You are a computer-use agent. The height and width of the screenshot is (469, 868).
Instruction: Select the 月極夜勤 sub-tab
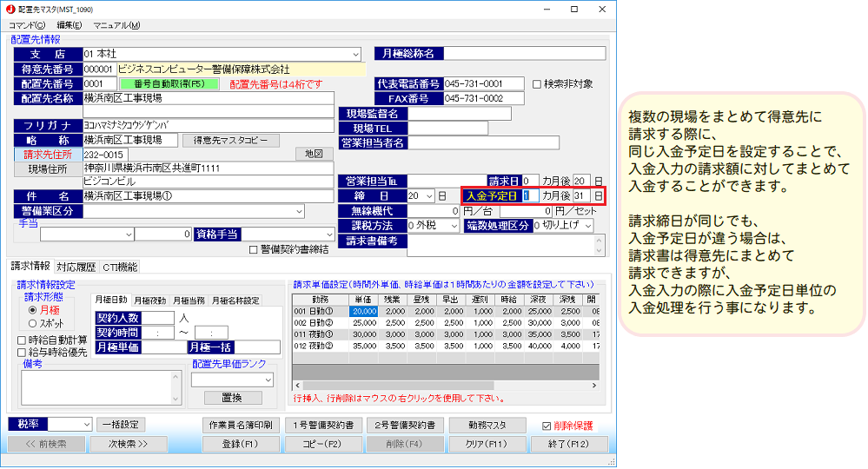[x=149, y=301]
